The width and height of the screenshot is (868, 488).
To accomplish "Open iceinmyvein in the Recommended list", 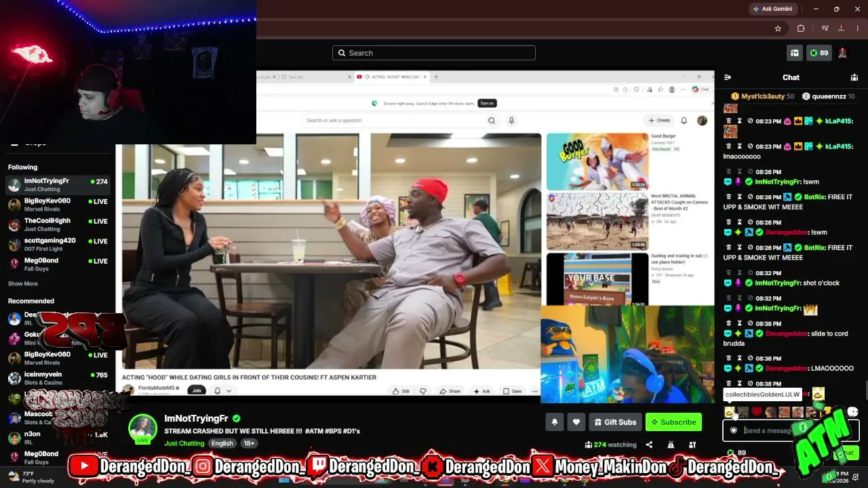I will point(58,378).
